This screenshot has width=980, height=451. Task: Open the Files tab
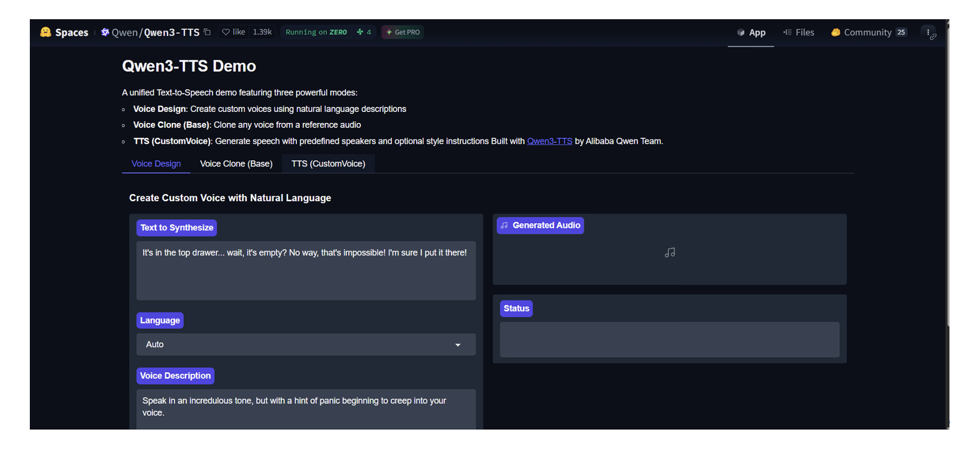[x=799, y=32]
